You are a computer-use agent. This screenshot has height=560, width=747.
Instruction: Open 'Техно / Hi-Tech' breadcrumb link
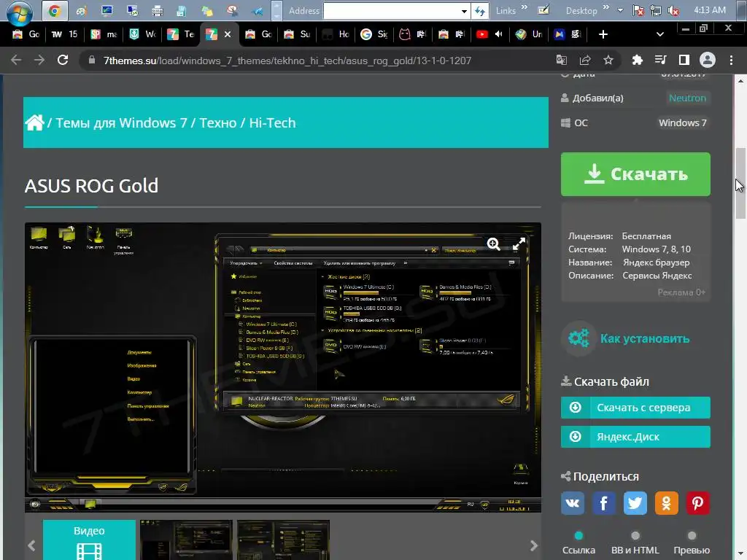(248, 122)
